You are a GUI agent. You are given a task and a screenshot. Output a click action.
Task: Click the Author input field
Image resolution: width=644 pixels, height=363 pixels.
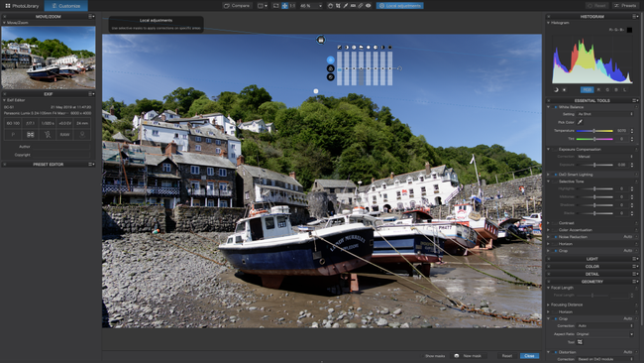(x=60, y=147)
